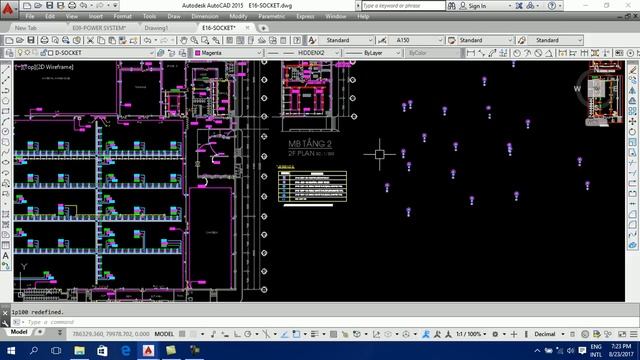Click the magenta color swatch in color control
Screen dimensions: 640x360
(198, 53)
